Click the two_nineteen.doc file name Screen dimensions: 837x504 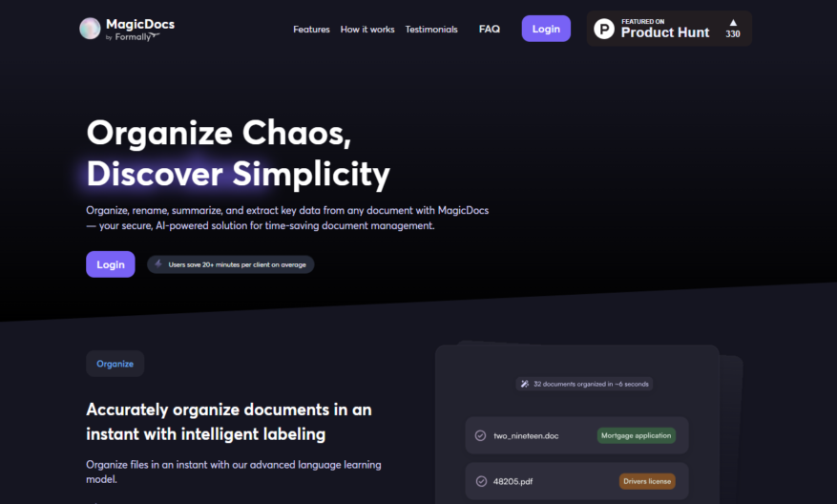pyautogui.click(x=526, y=435)
